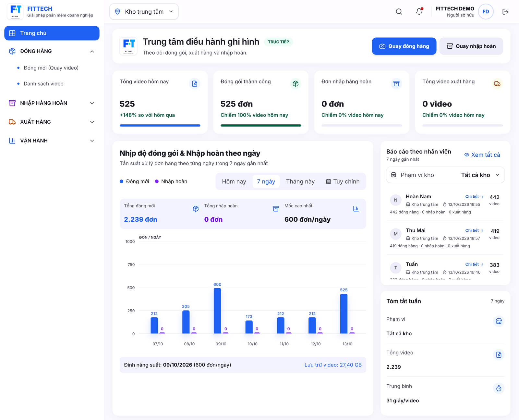Click the N avatar of Hoàn Nam
Viewport: 519px width, 420px height.
[396, 200]
